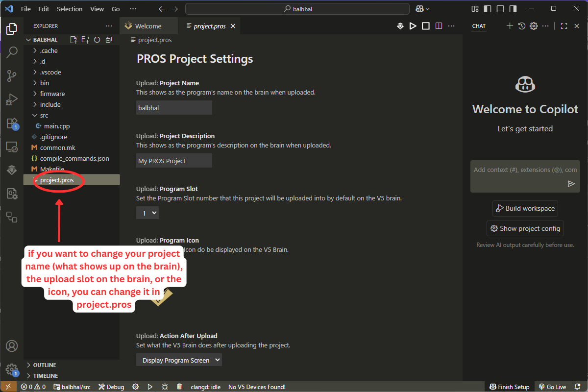This screenshot has height=392, width=588.
Task: Open the Search view in activity bar
Action: pyautogui.click(x=12, y=52)
